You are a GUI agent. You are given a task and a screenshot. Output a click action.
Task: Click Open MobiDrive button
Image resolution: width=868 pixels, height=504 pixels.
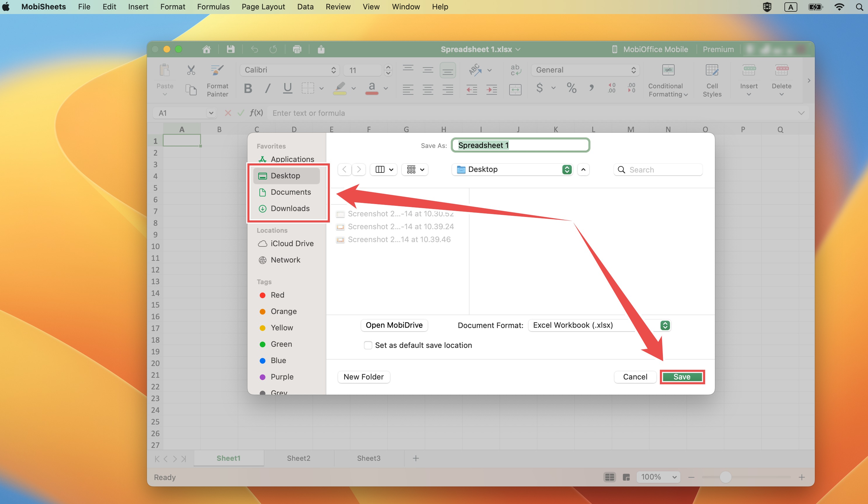tap(394, 325)
